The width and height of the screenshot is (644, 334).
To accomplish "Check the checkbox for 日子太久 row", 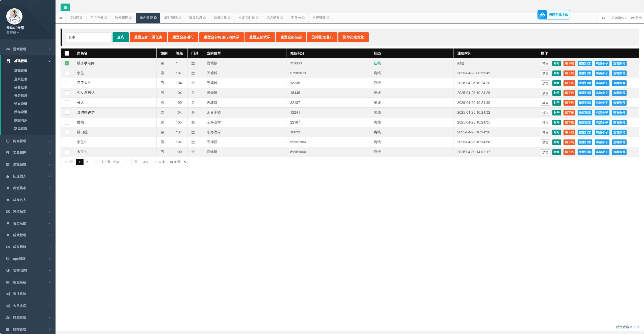I will (x=67, y=83).
